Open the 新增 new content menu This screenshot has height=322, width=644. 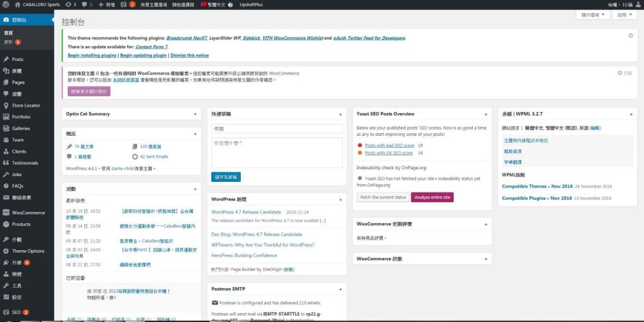pos(107,4)
